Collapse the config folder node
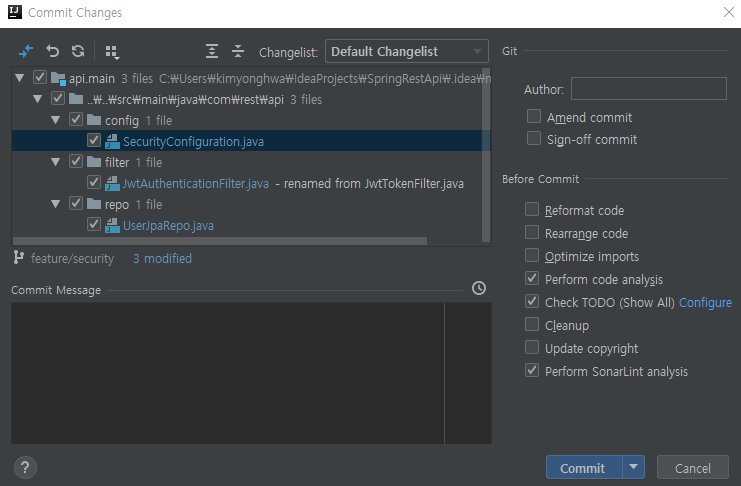The width and height of the screenshot is (741, 486). click(x=56, y=120)
